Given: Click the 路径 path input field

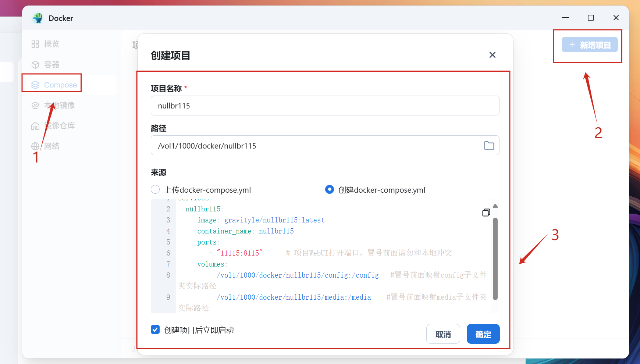Looking at the screenshot, I should pyautogui.click(x=316, y=146).
